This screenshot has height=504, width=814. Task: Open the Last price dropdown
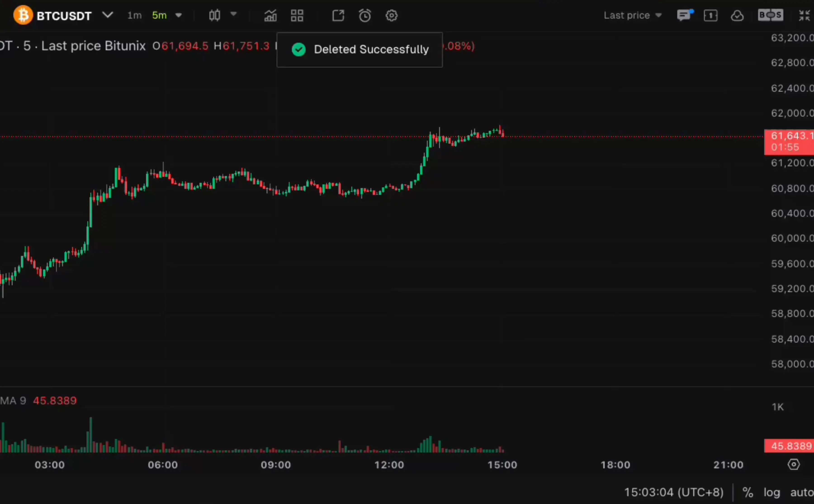pyautogui.click(x=633, y=15)
